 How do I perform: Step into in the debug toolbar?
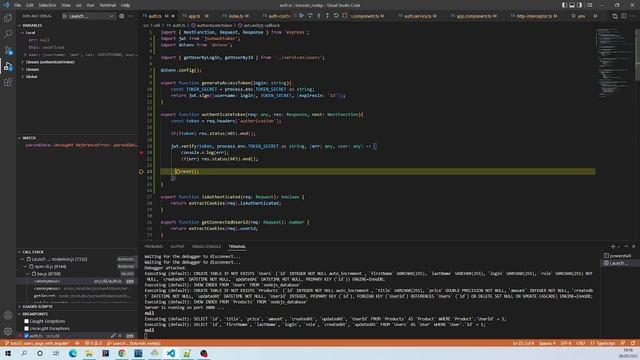click(x=318, y=16)
